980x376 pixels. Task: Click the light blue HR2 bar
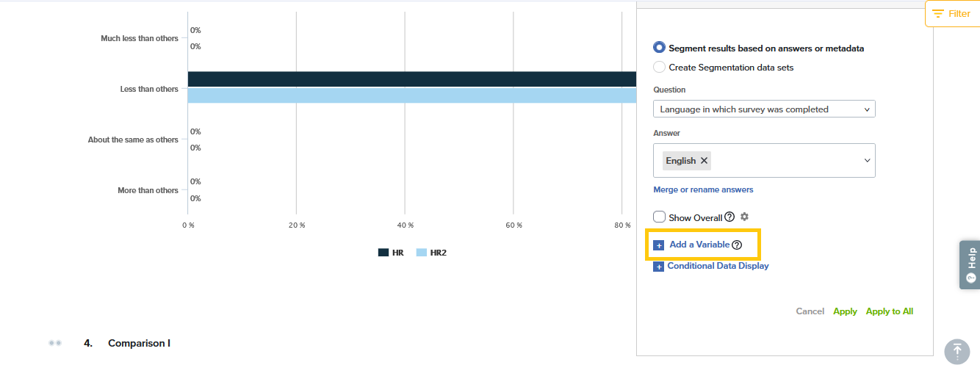(411, 96)
